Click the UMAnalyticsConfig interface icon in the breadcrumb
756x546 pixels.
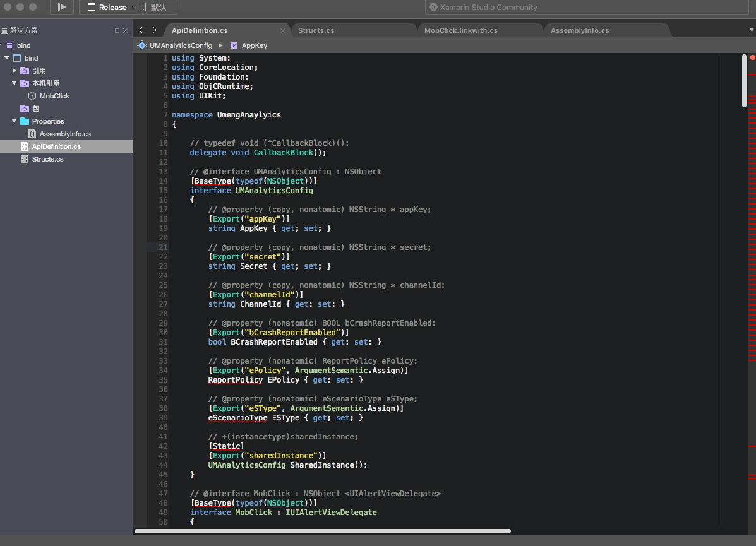tap(141, 45)
